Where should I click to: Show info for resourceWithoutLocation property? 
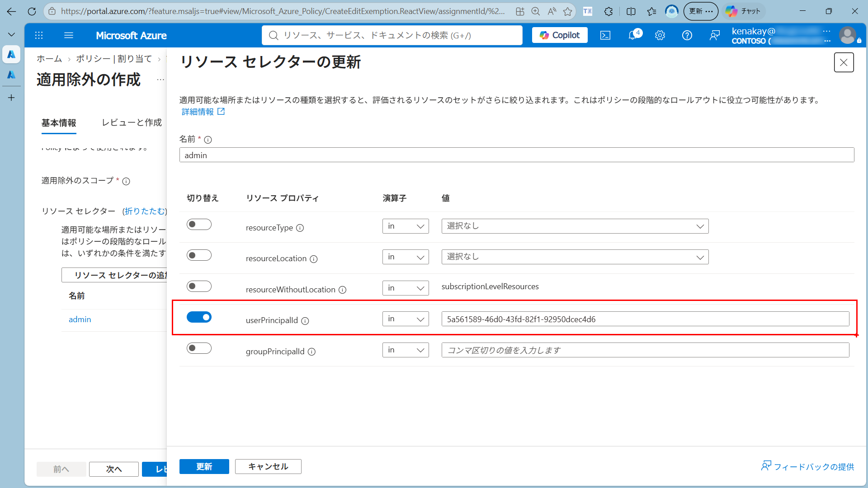[x=343, y=290]
